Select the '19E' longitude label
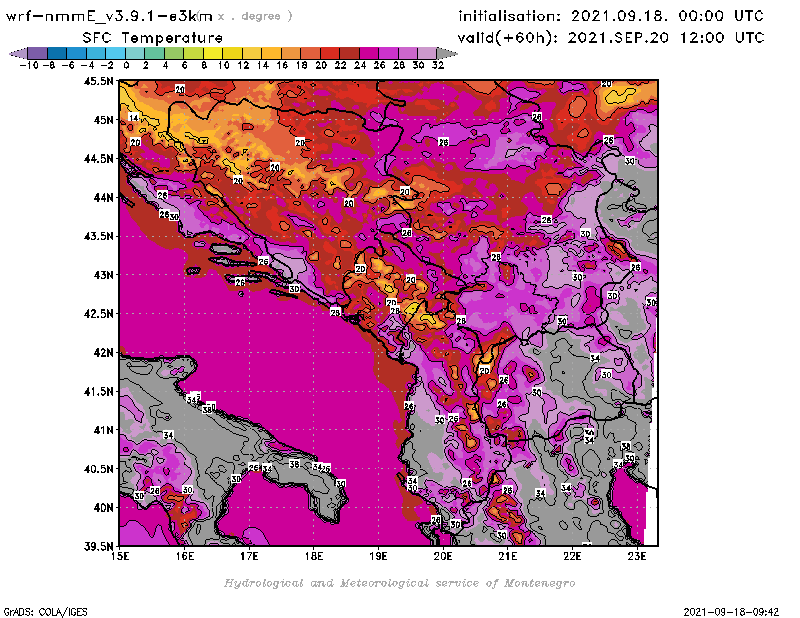The height and width of the screenshot is (618, 800). (378, 556)
